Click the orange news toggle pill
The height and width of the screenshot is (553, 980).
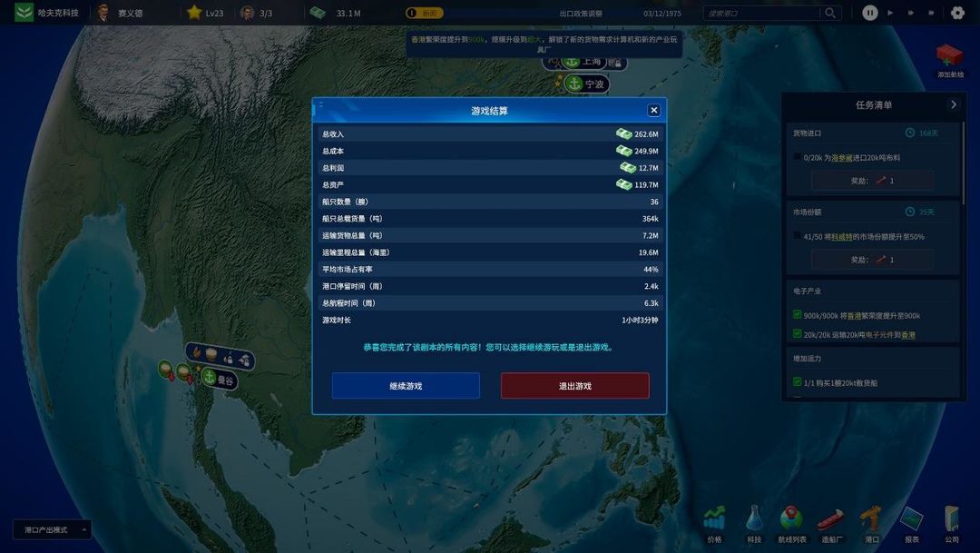[425, 13]
